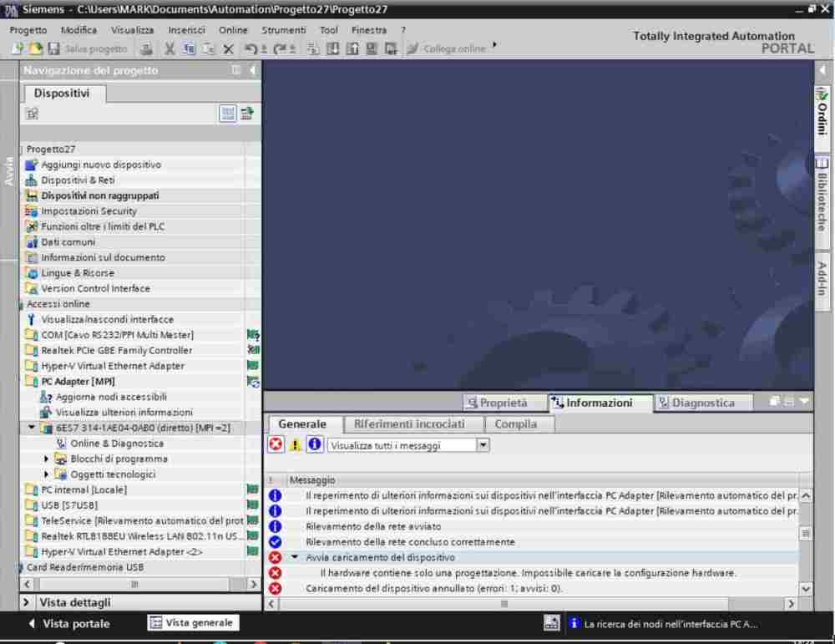Click the Cut scissors icon
The image size is (835, 644).
(170, 49)
